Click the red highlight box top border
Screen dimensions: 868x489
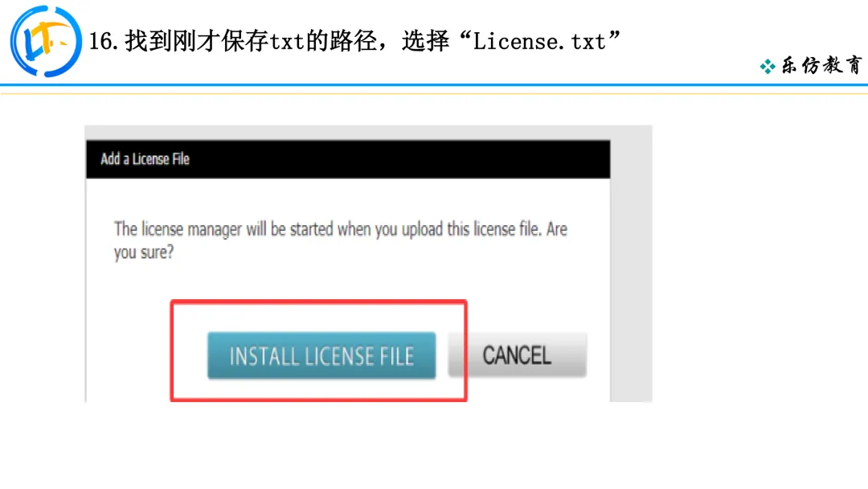[x=319, y=302]
